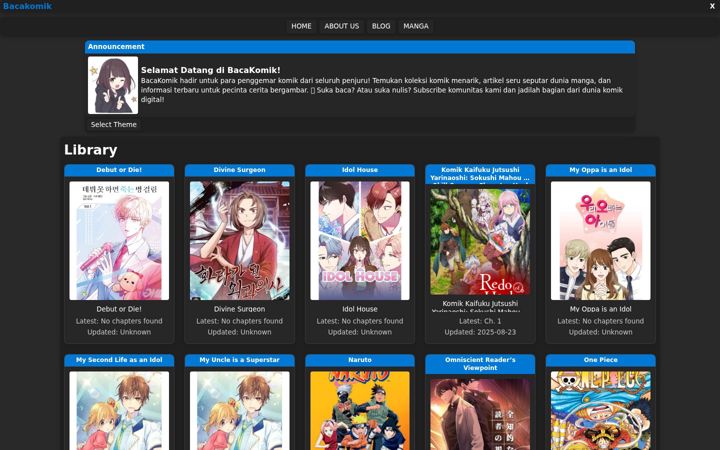
Task: Open the Omniscient Reader's Viewpoint cover
Action: [480, 414]
